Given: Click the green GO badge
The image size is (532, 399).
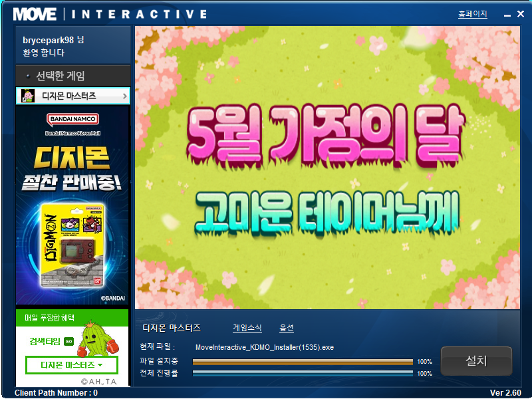Looking at the screenshot, I should point(69,341).
